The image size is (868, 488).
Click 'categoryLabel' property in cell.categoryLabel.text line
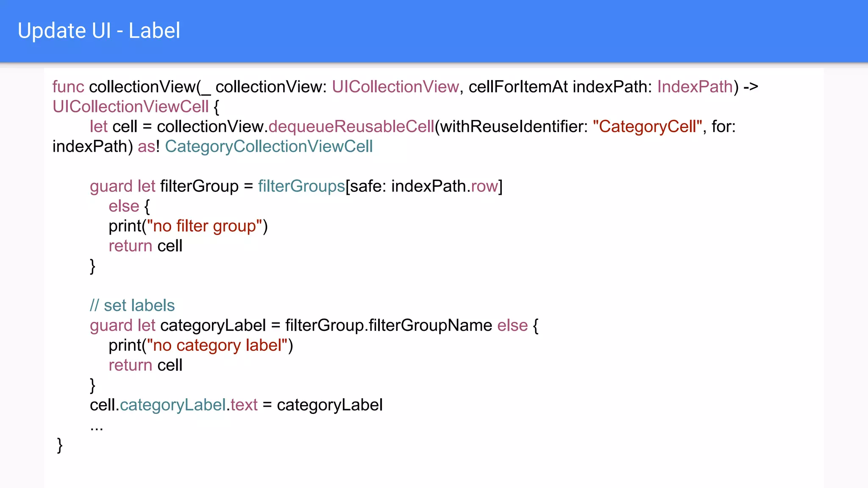tap(172, 405)
